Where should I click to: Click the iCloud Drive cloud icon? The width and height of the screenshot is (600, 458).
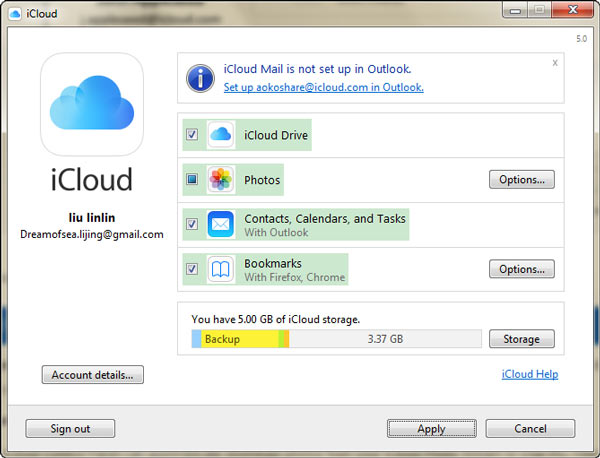point(221,135)
